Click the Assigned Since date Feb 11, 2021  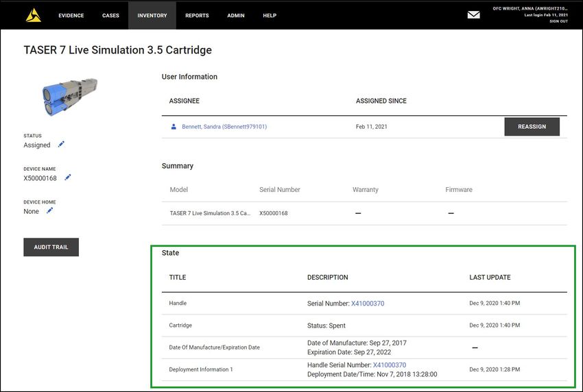pos(372,127)
